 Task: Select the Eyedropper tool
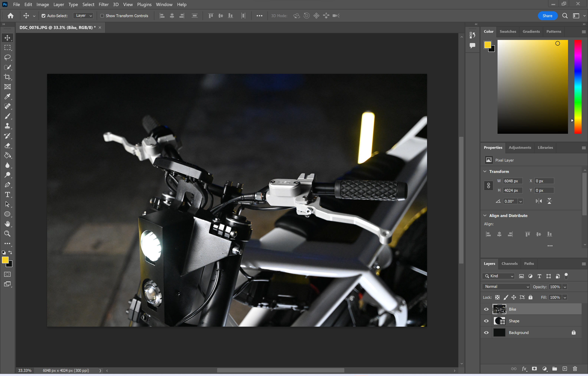click(7, 96)
